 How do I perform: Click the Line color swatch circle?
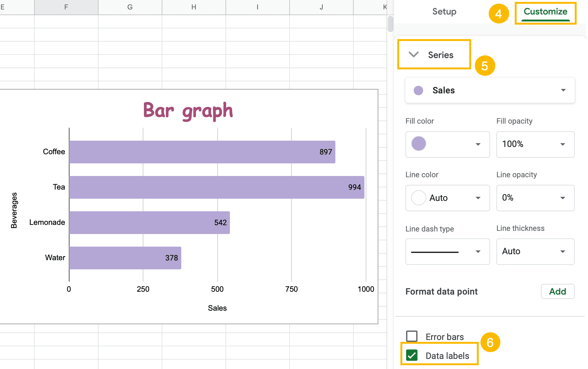point(418,198)
